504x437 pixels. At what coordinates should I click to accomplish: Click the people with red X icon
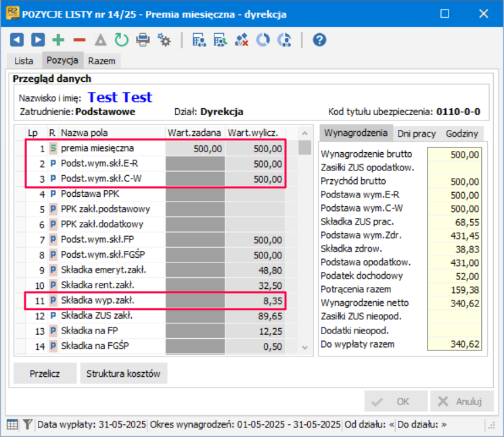pyautogui.click(x=242, y=40)
